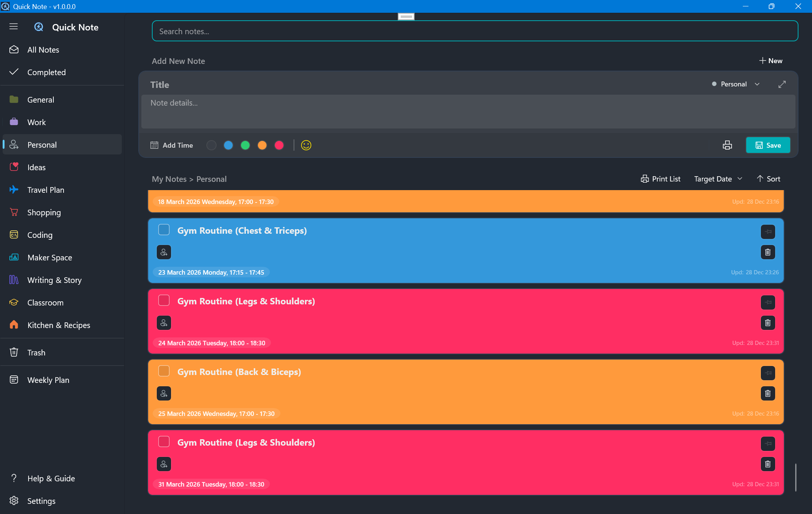Tick the checkbox on 31 March Legs & Shoulders
This screenshot has width=812, height=514.
[164, 441]
